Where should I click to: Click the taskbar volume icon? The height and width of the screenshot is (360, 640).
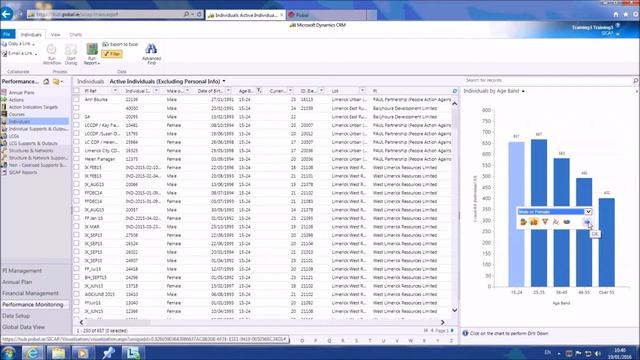tap(598, 353)
